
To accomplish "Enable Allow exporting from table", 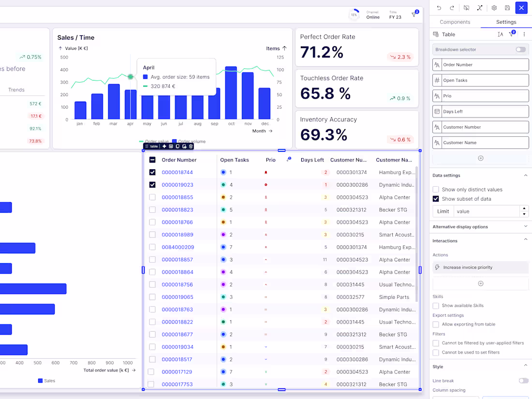I will point(436,325).
